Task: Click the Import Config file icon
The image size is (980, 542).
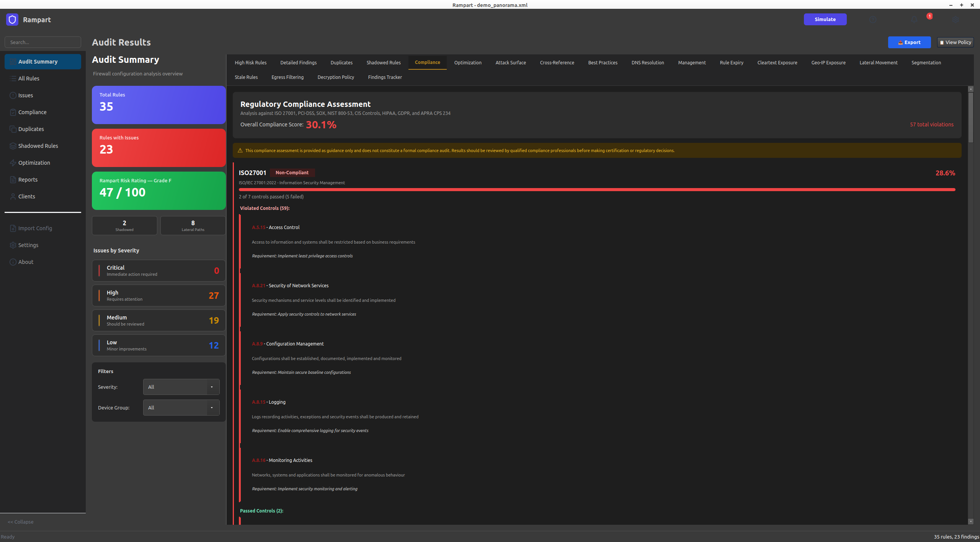Action: point(13,228)
